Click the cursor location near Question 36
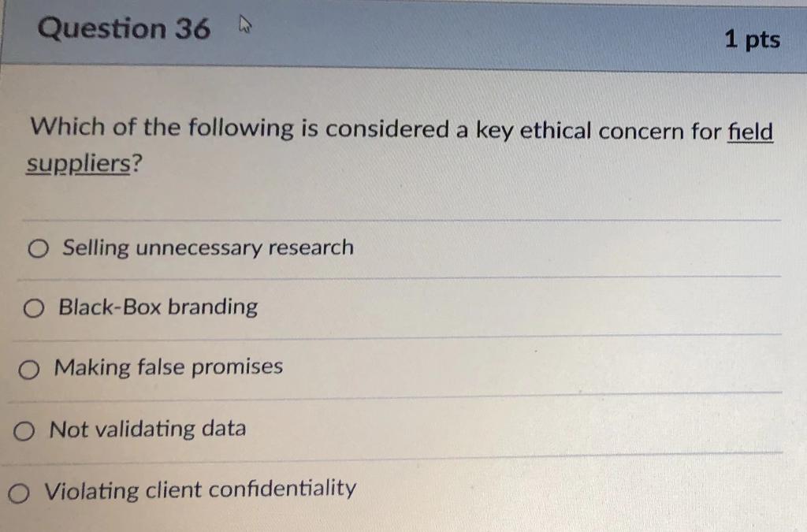807x532 pixels. point(243,24)
